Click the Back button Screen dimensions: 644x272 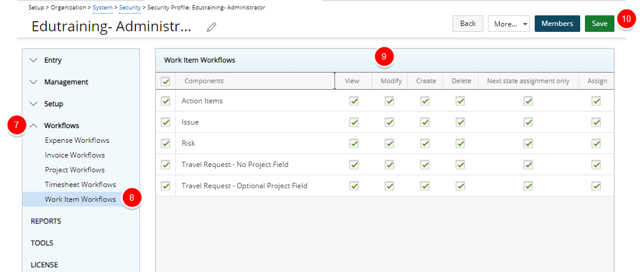click(x=468, y=24)
